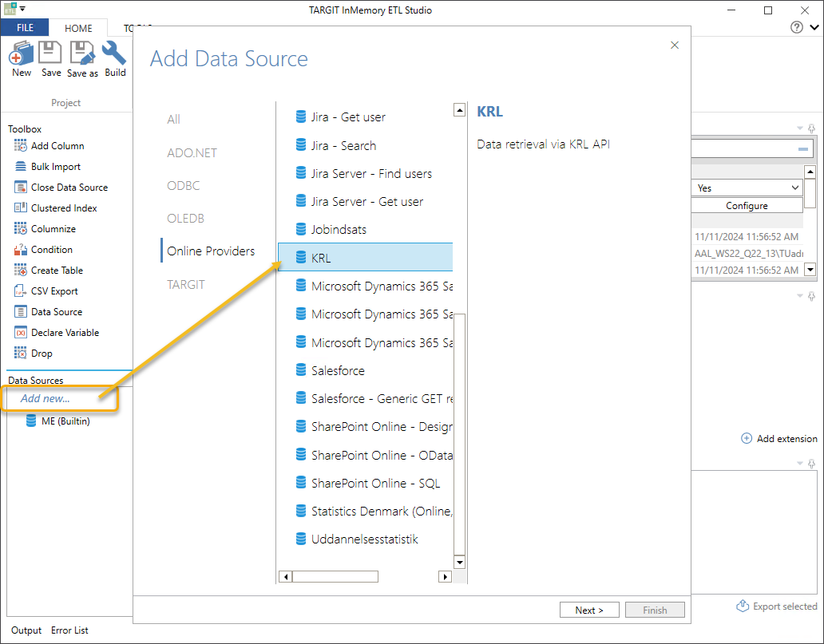Click the Configure button
Screen dimensions: 824x644
[x=747, y=205]
